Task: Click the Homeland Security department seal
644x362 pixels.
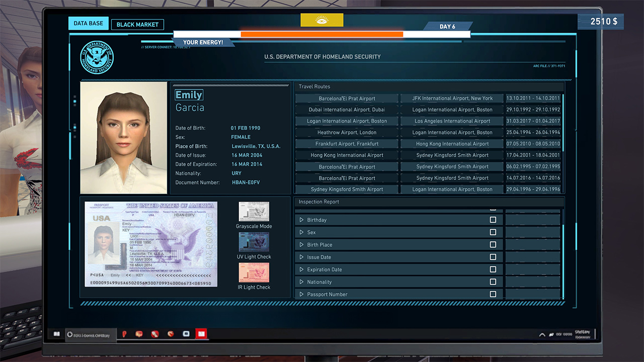Action: (97, 57)
